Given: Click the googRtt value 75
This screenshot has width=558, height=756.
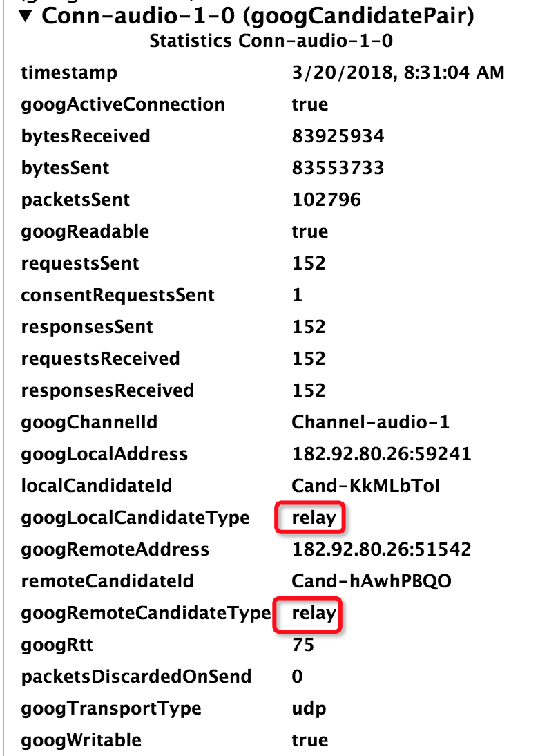Looking at the screenshot, I should (x=303, y=645).
